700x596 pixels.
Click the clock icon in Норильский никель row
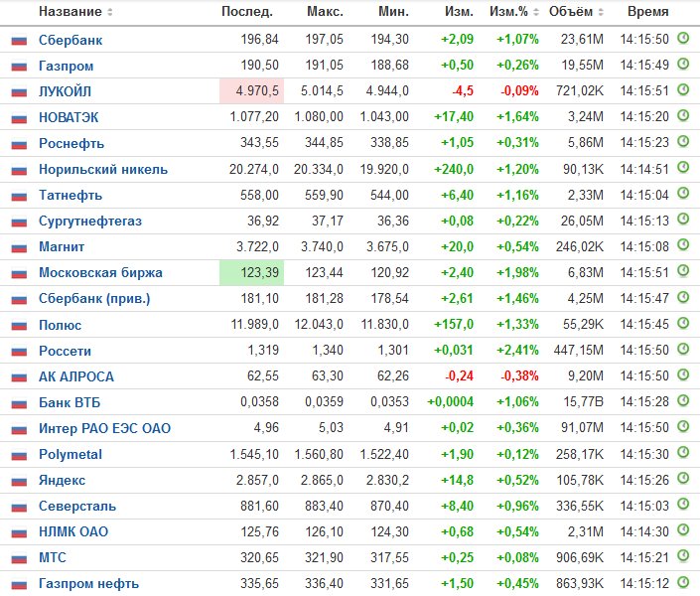(683, 168)
